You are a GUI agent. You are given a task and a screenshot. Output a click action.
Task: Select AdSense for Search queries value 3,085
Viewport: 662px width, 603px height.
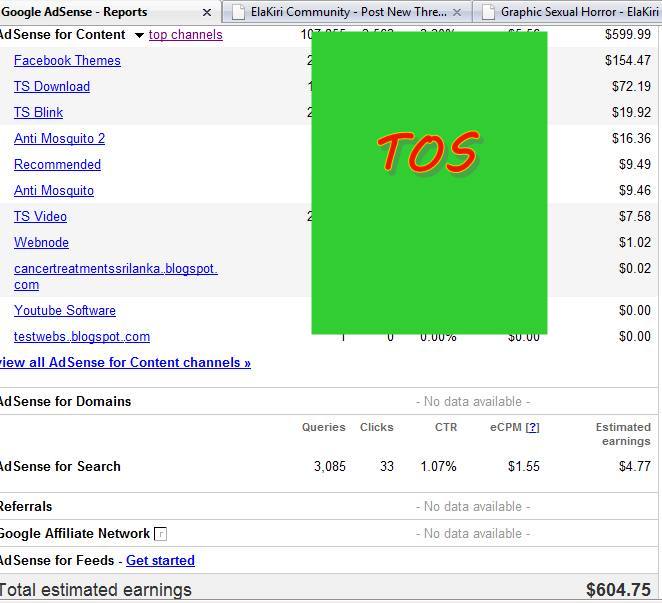pos(330,467)
